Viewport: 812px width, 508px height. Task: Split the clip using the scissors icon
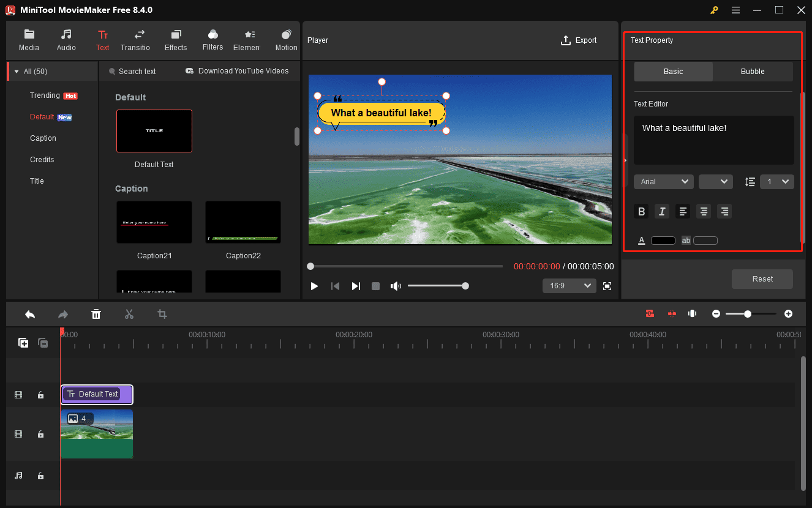129,314
